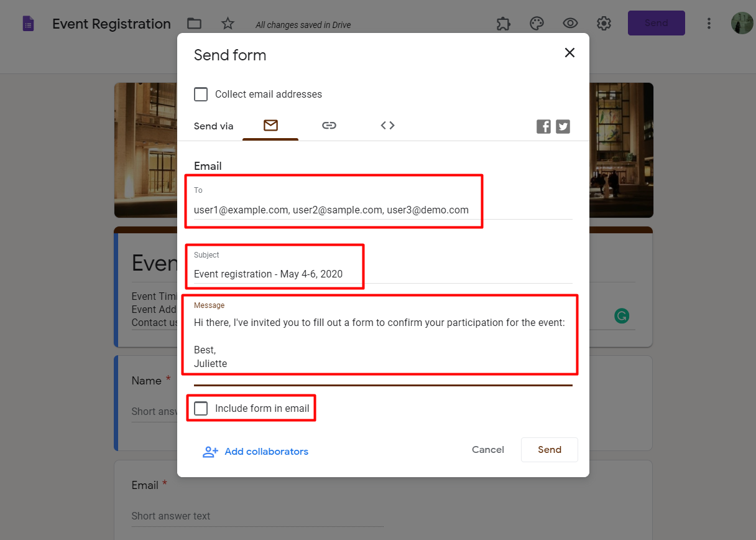Viewport: 756px width, 540px height.
Task: Open the three-dot more options menu
Action: (x=709, y=24)
